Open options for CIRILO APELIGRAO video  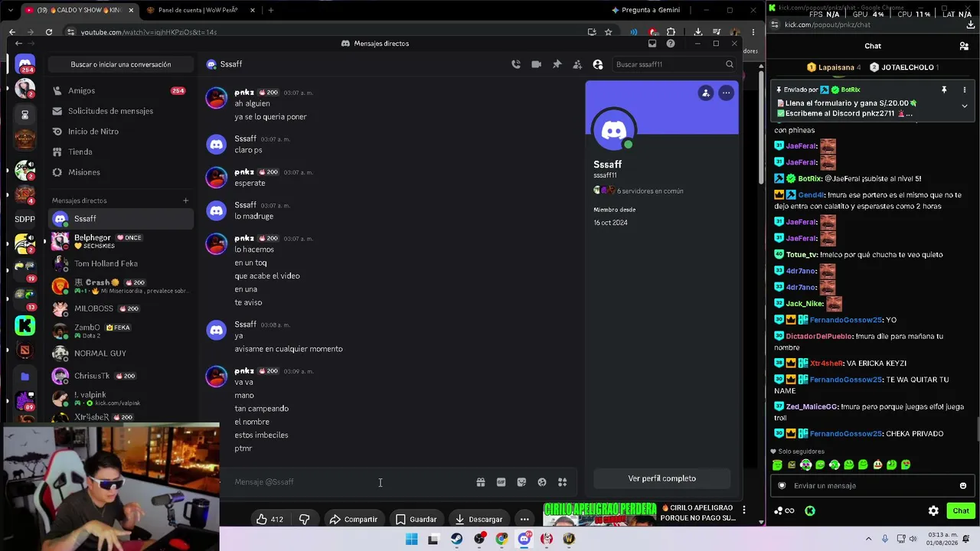point(743,510)
